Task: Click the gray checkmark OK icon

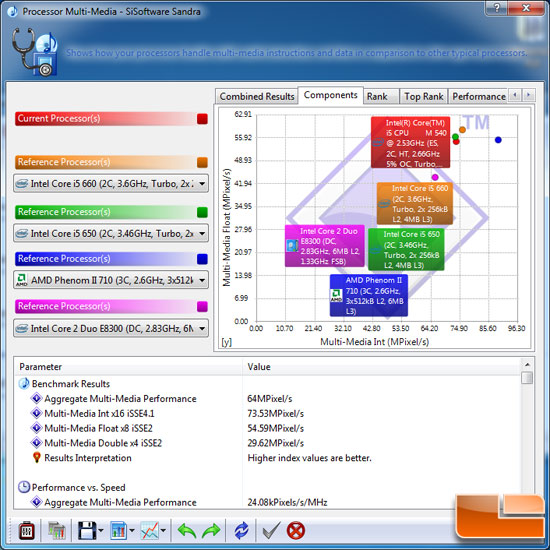Action: tap(271, 530)
